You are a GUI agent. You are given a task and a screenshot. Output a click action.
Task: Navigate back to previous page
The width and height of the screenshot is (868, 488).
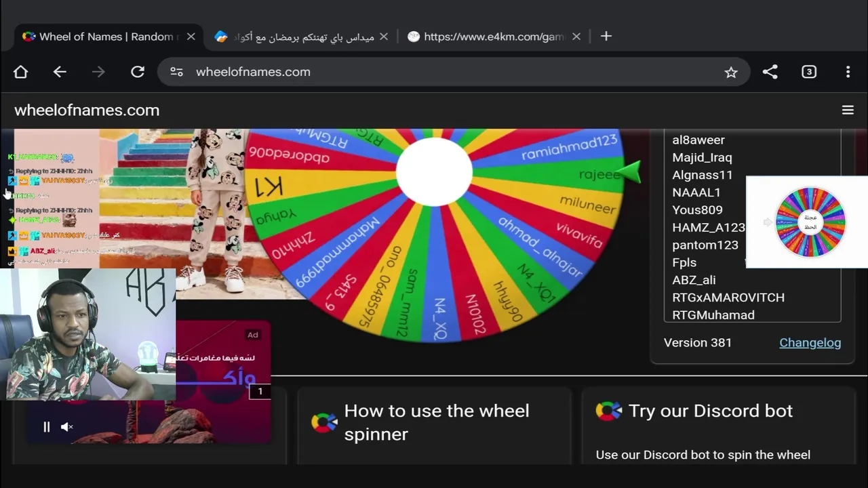click(x=60, y=72)
